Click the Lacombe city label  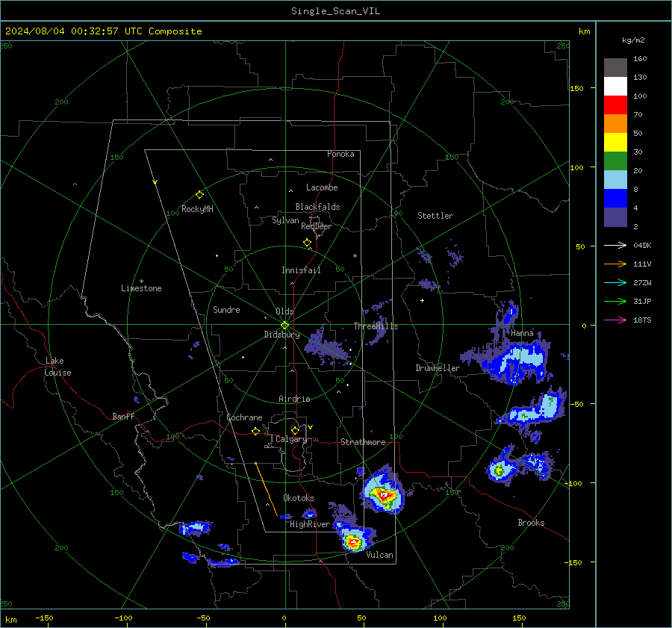click(x=322, y=187)
